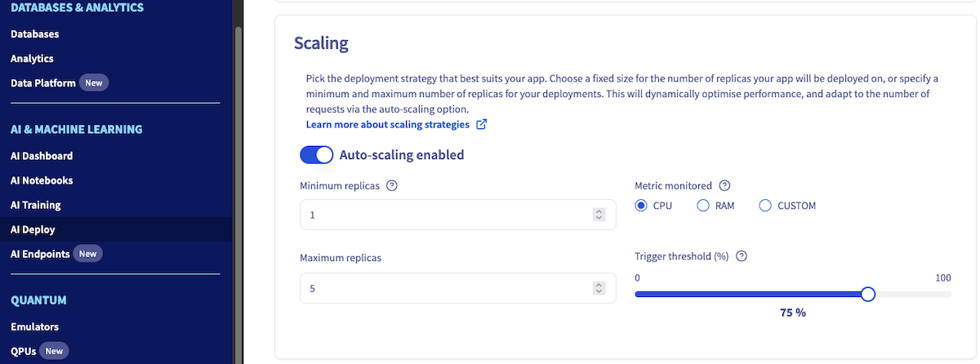Screen dimensions: 980x364
Task: Click into the Maximum replicas input field
Action: pos(441,288)
